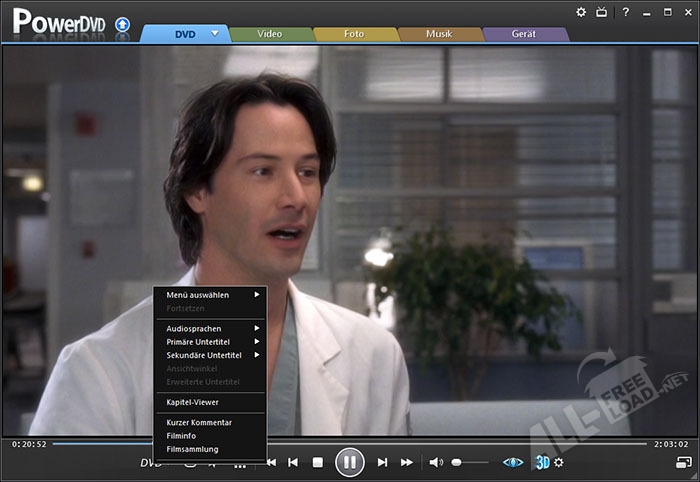Screen dimensions: 700x482
Task: Open the help question mark
Action: pyautogui.click(x=625, y=12)
